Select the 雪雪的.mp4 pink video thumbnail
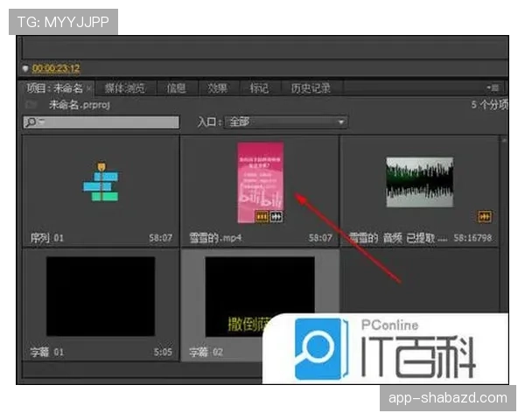 [x=261, y=183]
